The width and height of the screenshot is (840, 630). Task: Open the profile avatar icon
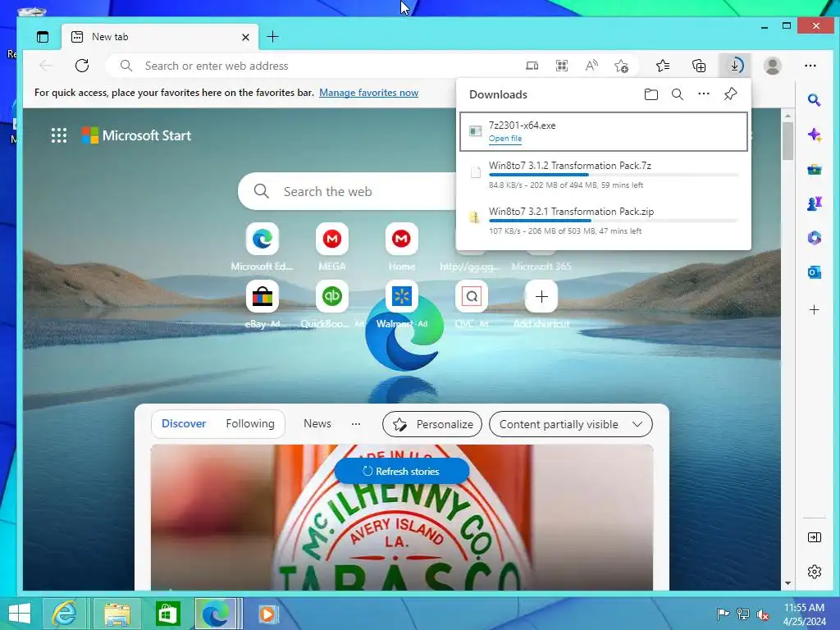coord(773,66)
